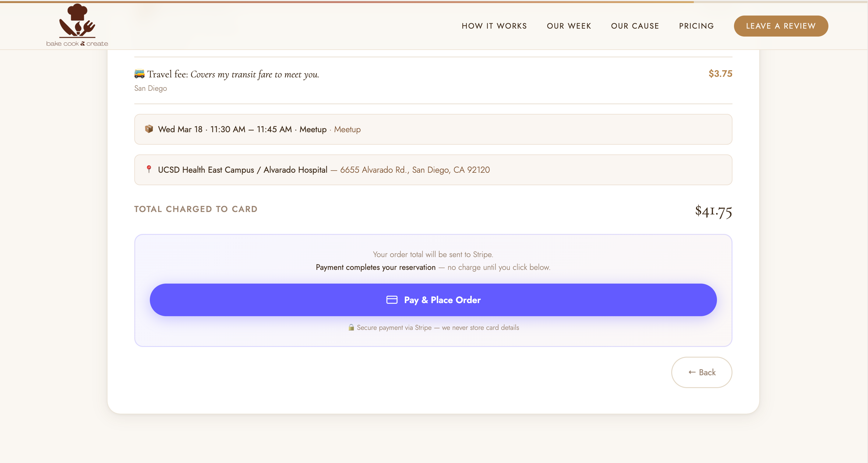The height and width of the screenshot is (463, 868).
Task: Click the 6655 Alvarado Rd. address text
Action: (x=415, y=170)
